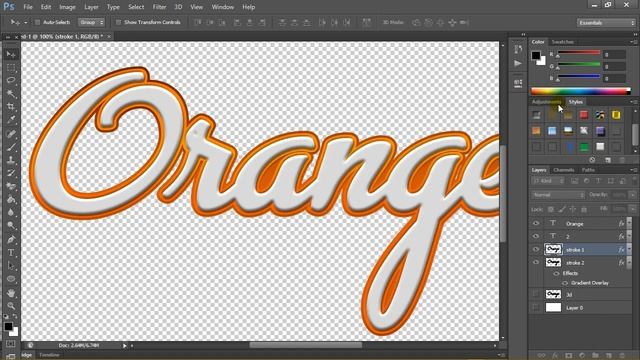This screenshot has height=360, width=640.
Task: Select the History Brush tool
Action: tap(11, 173)
